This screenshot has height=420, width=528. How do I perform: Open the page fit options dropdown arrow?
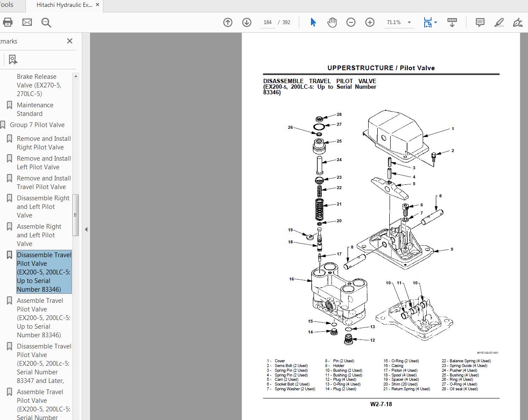tap(435, 22)
